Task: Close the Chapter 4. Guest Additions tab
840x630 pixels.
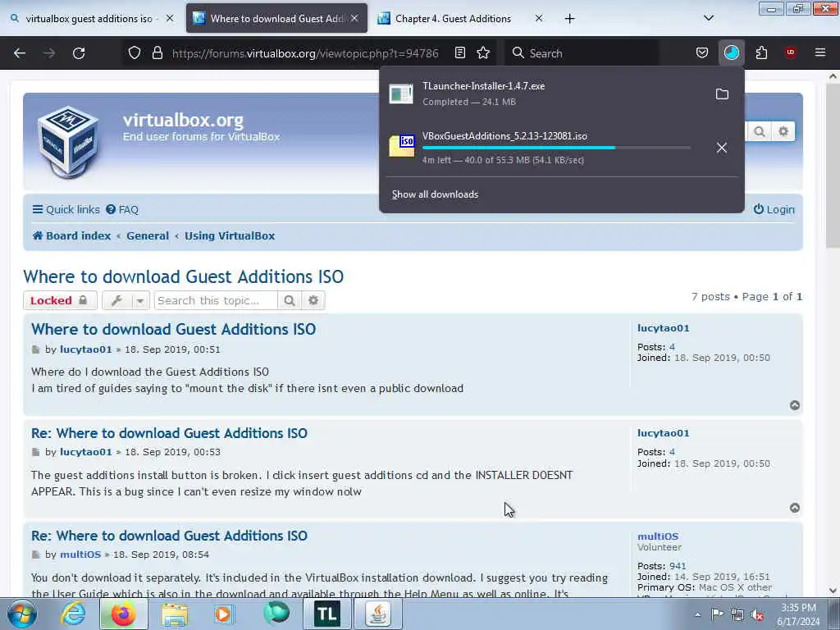Action: 538,19
